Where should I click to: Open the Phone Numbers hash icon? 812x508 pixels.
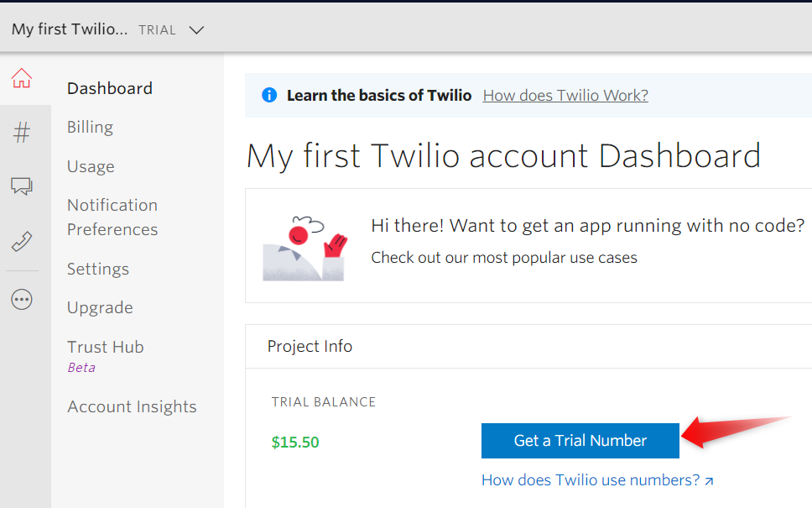22,132
